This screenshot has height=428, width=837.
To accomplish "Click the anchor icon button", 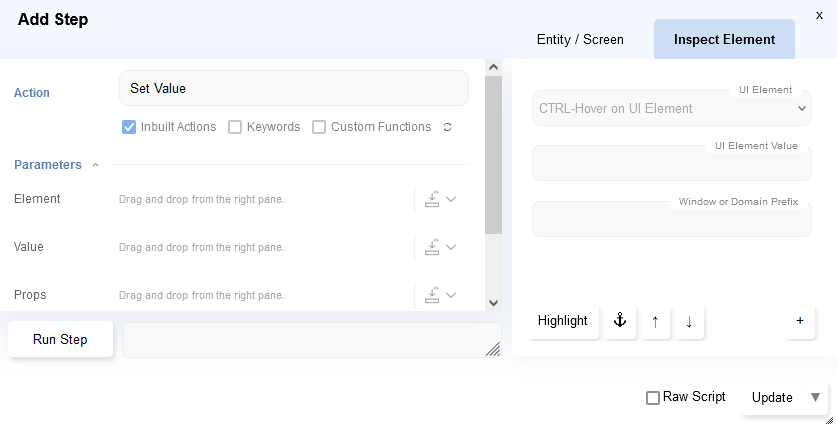I will coord(619,321).
